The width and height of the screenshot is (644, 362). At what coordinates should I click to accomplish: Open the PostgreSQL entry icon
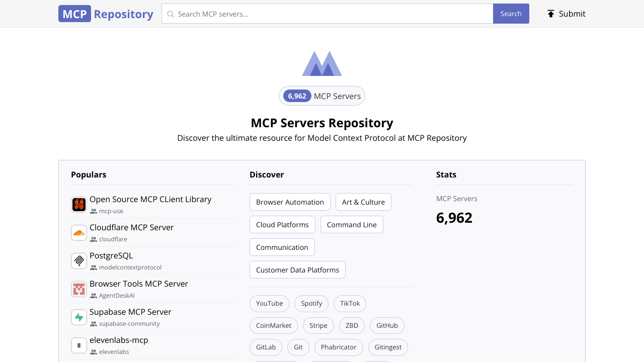(79, 261)
